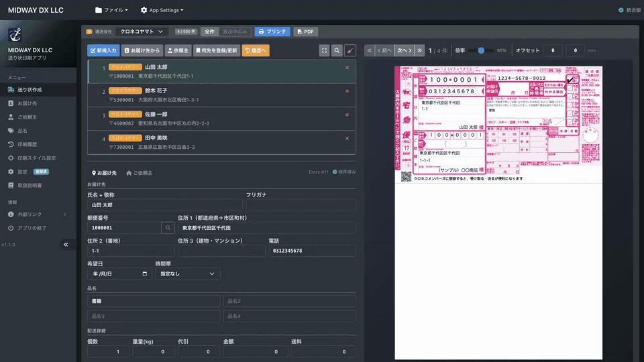644x362 pixels.
Task: Click the 新規入力 button
Action: pos(103,50)
